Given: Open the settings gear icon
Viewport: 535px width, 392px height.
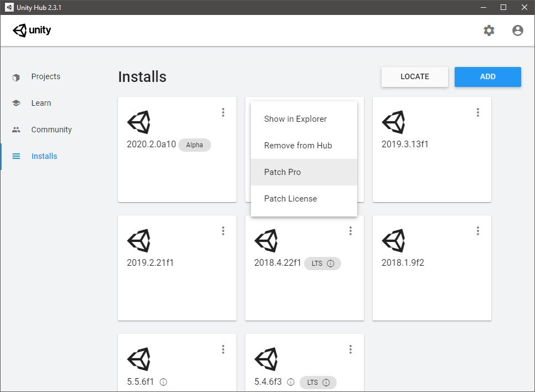Looking at the screenshot, I should coord(489,30).
